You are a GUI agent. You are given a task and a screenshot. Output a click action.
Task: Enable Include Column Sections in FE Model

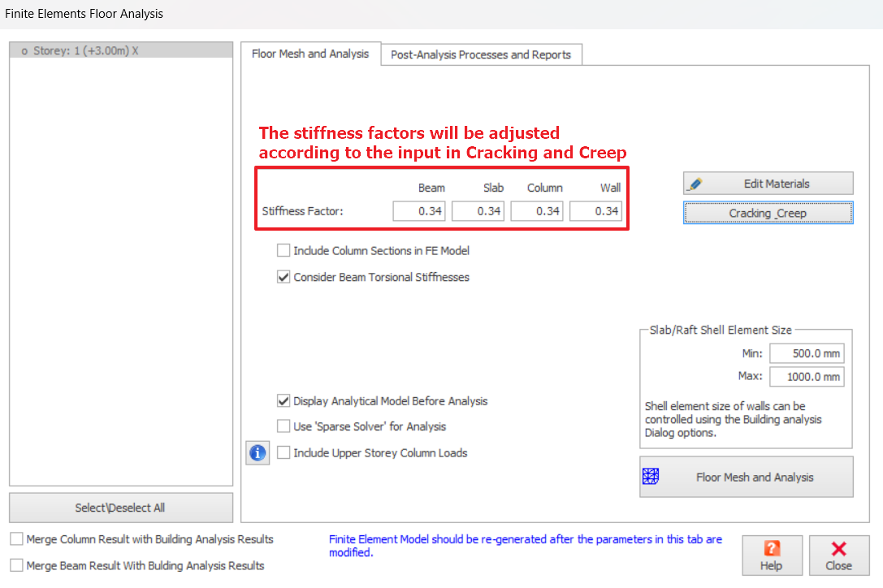[x=284, y=251]
